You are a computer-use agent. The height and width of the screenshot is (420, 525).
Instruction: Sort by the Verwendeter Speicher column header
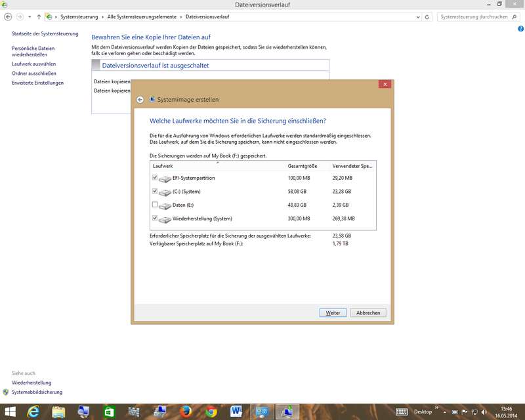pos(352,166)
